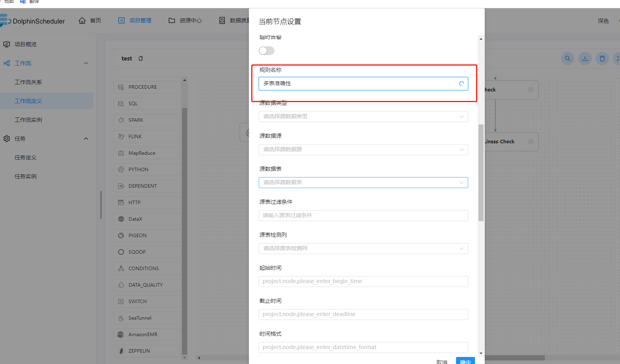The height and width of the screenshot is (364, 620).
Task: Choose the DEPENDENT task icon
Action: (x=121, y=186)
